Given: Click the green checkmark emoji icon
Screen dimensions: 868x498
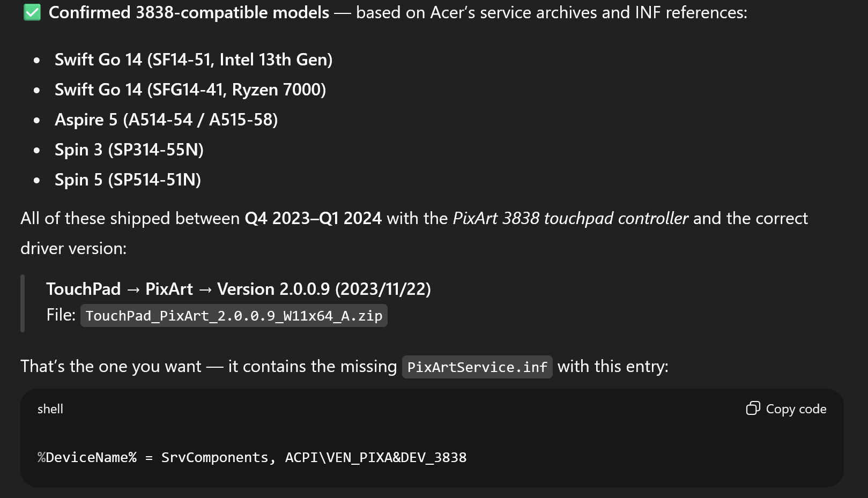Looking at the screenshot, I should pos(32,12).
